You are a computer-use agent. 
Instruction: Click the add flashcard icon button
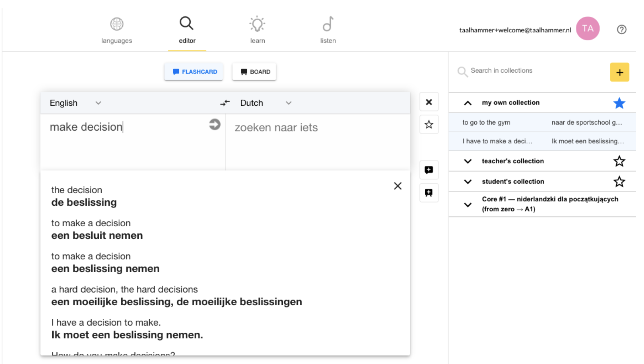coord(429,170)
